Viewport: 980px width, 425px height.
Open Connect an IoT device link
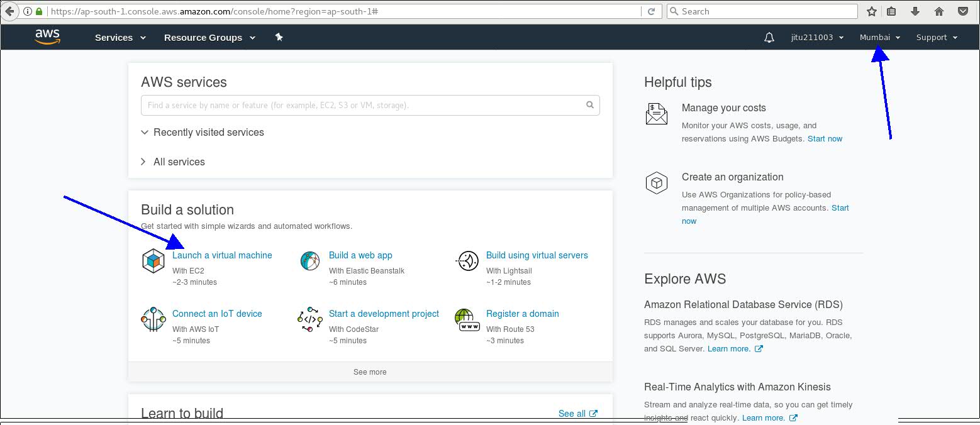coord(217,314)
